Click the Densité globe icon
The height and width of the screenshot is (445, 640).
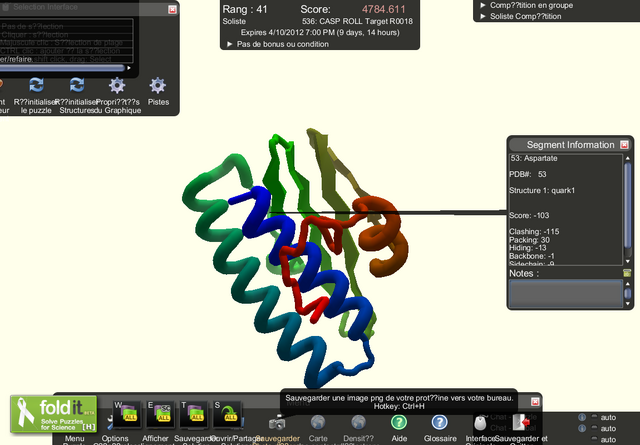coord(358,423)
